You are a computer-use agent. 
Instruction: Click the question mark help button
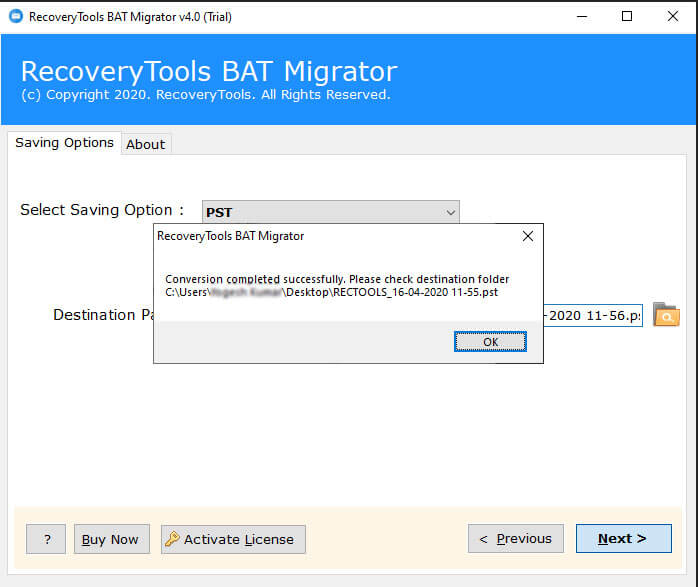[x=46, y=539]
